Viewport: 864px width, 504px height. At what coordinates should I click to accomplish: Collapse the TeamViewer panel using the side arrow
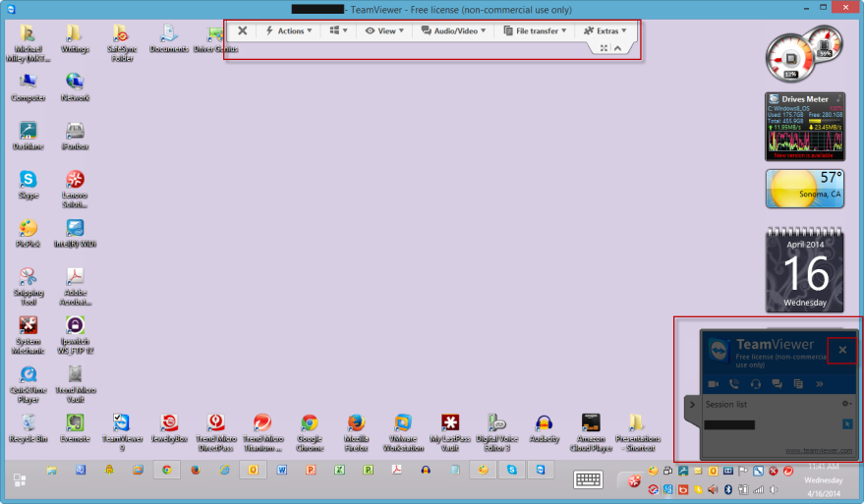click(x=691, y=404)
